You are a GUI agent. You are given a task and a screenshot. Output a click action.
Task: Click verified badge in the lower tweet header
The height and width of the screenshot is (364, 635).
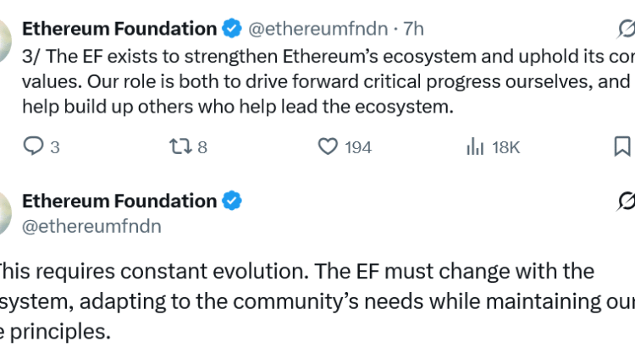232,201
